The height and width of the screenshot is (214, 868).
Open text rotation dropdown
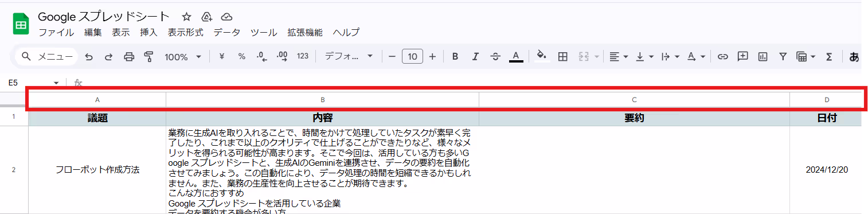pos(696,56)
